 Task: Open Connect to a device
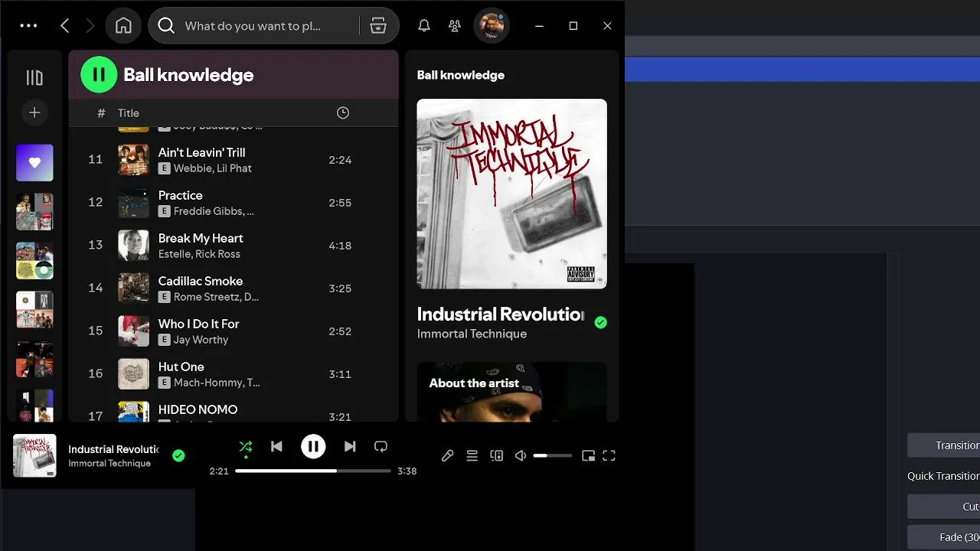tap(497, 455)
